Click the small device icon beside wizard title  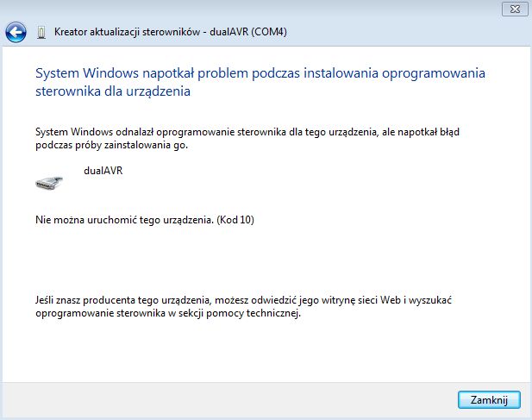(41, 33)
